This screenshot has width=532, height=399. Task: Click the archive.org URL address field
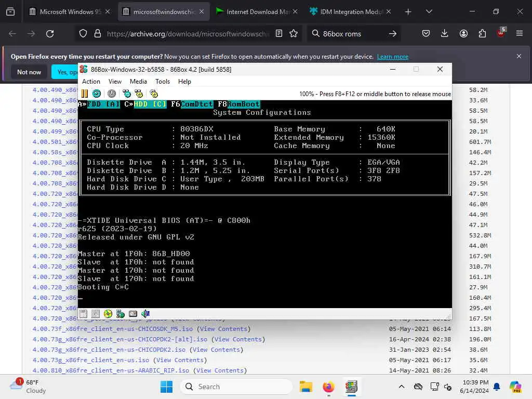188,34
